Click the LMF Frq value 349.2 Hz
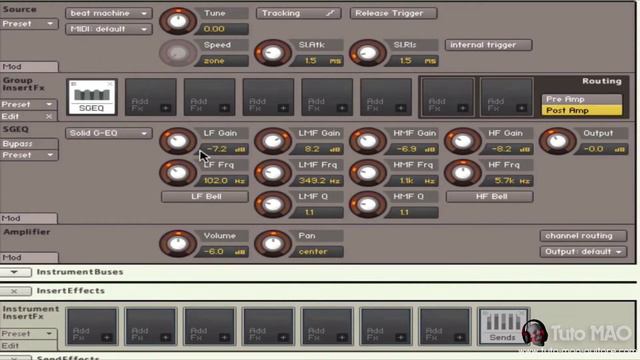 point(318,181)
